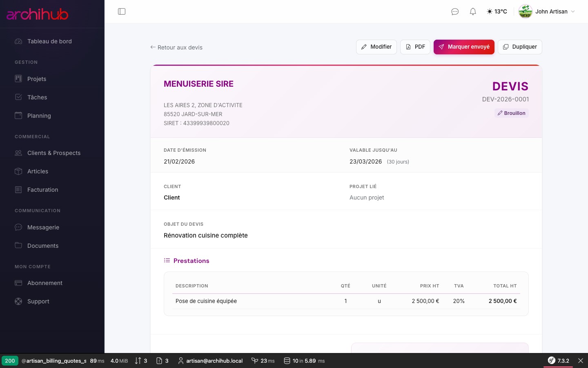
Task: Click the John Artisan avatar picture
Action: pos(526,11)
